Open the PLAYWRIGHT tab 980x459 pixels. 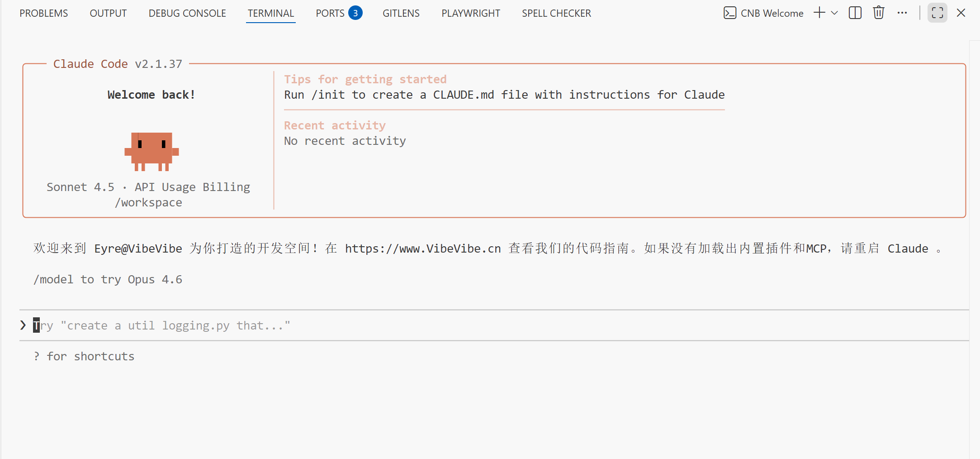[470, 13]
